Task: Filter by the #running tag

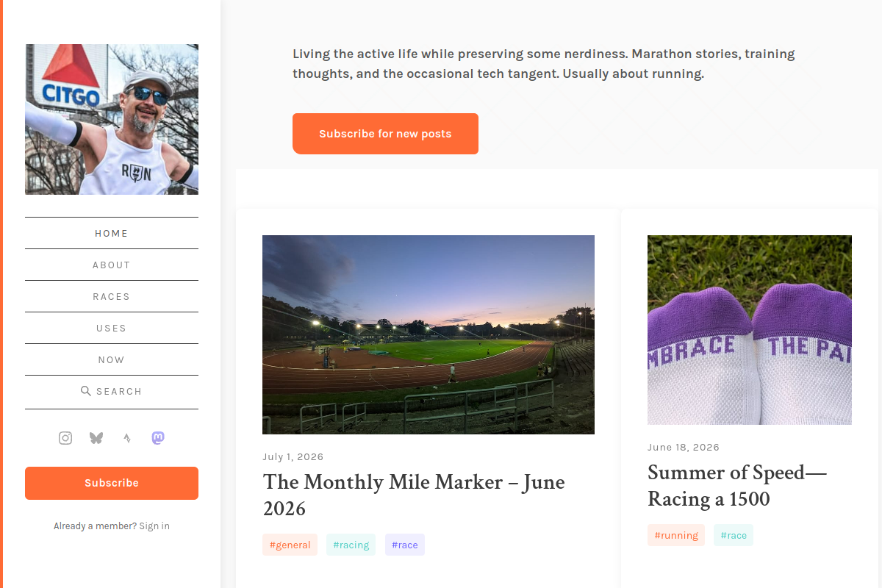Action: point(676,535)
